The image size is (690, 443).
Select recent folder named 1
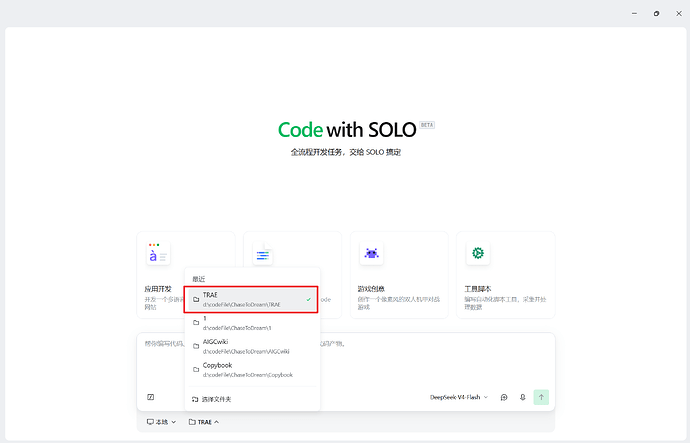click(251, 323)
